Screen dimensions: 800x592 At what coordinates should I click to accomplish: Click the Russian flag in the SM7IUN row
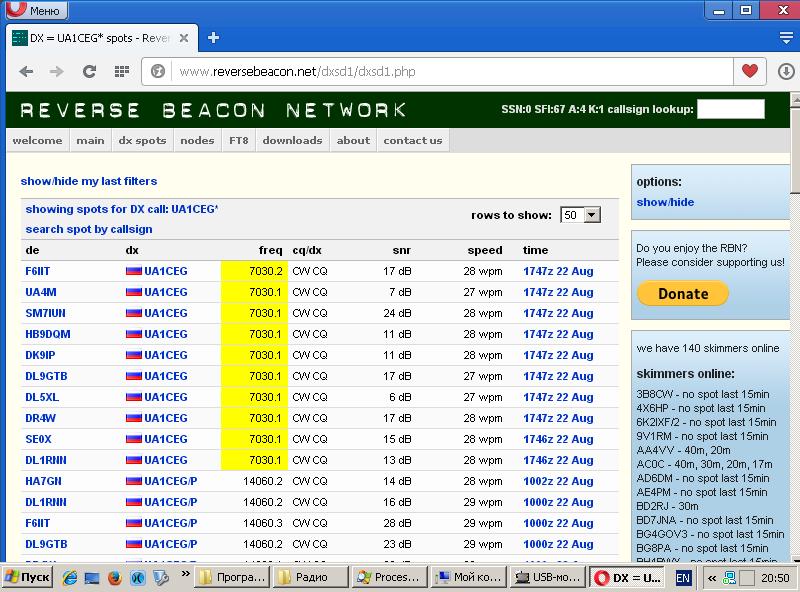tap(134, 313)
